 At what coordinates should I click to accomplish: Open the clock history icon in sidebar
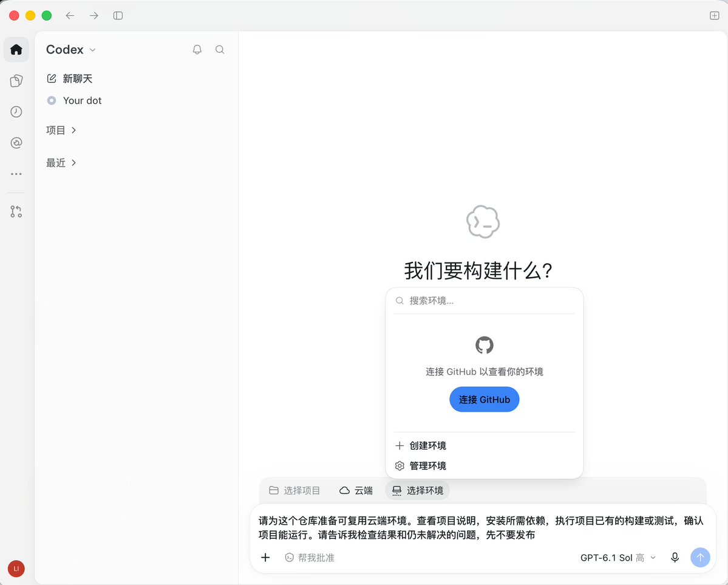[x=16, y=112]
